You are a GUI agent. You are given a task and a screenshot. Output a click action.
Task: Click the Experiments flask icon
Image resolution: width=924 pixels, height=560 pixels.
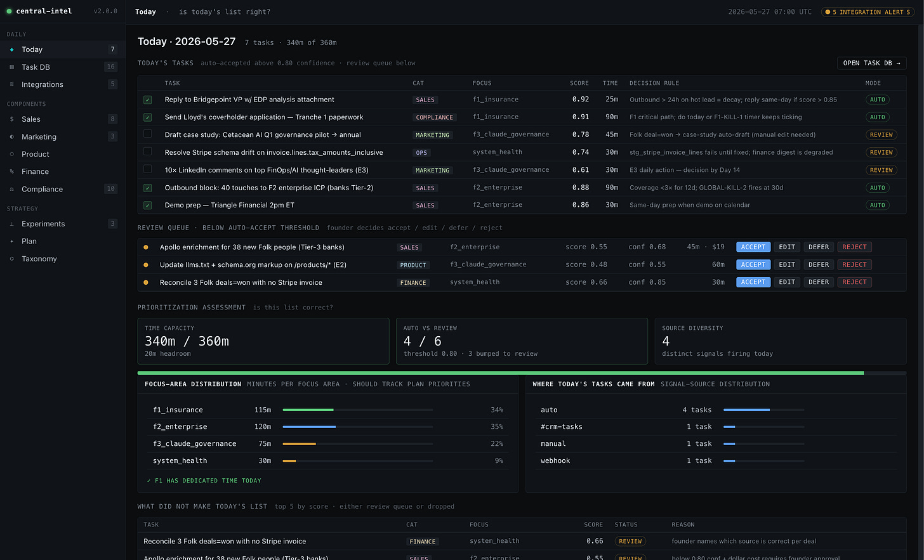tap(11, 224)
